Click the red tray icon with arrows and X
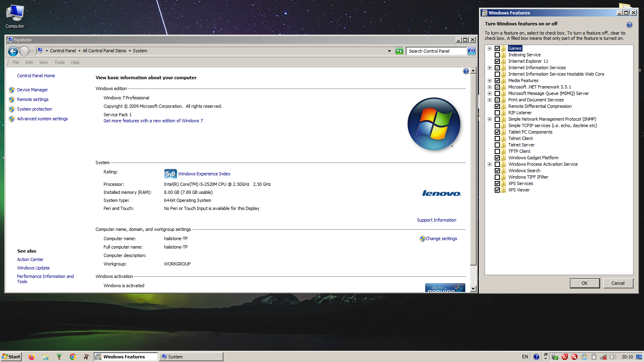The image size is (644, 362). tap(565, 357)
